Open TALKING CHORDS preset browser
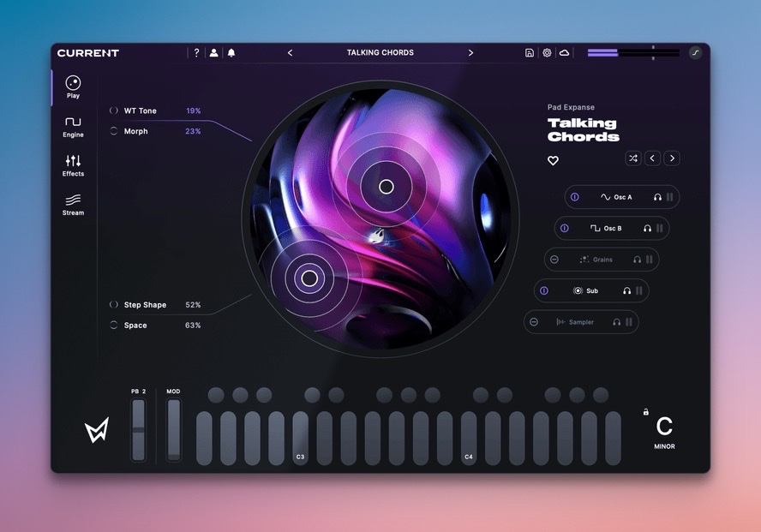This screenshot has width=761, height=532. [x=380, y=53]
